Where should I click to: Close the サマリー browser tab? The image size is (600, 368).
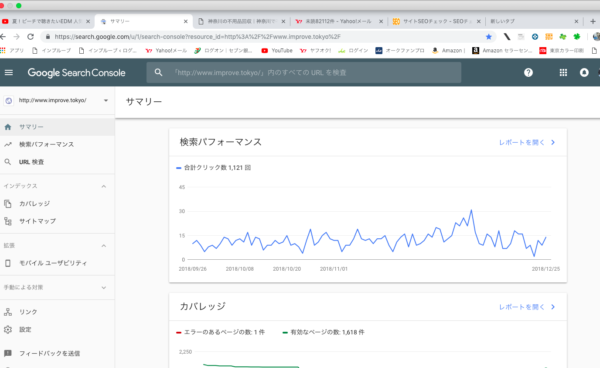click(x=186, y=21)
